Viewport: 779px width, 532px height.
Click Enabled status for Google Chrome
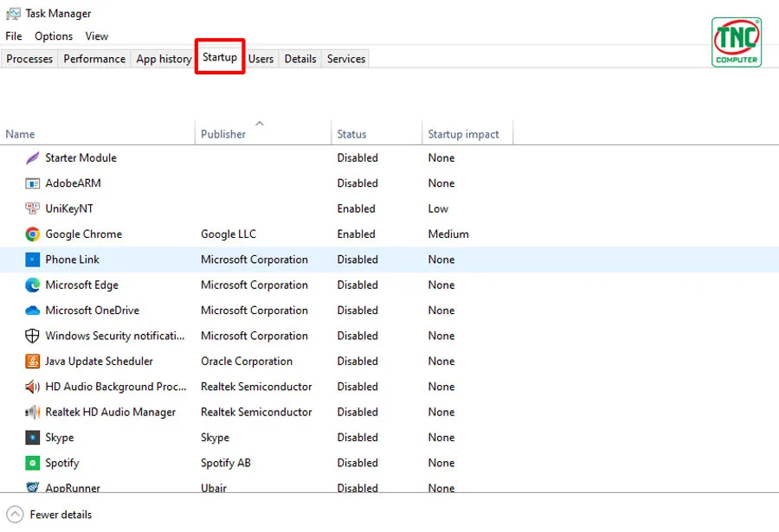[x=357, y=234]
